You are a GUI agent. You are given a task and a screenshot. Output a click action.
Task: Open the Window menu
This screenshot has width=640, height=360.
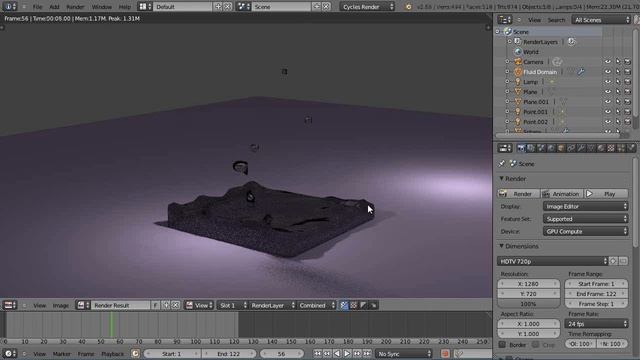(x=102, y=7)
